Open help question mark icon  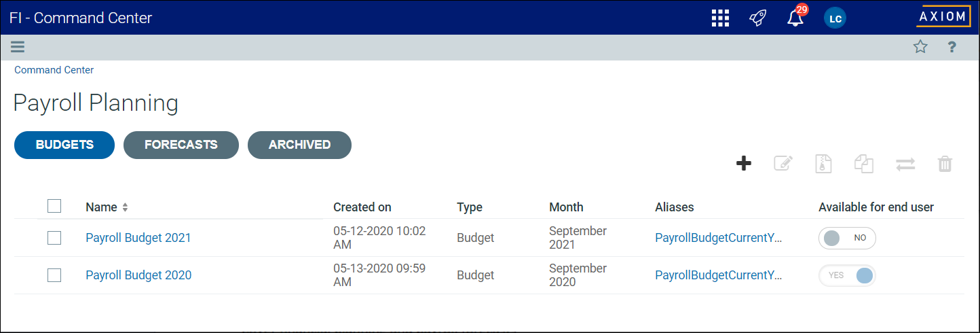pyautogui.click(x=952, y=47)
